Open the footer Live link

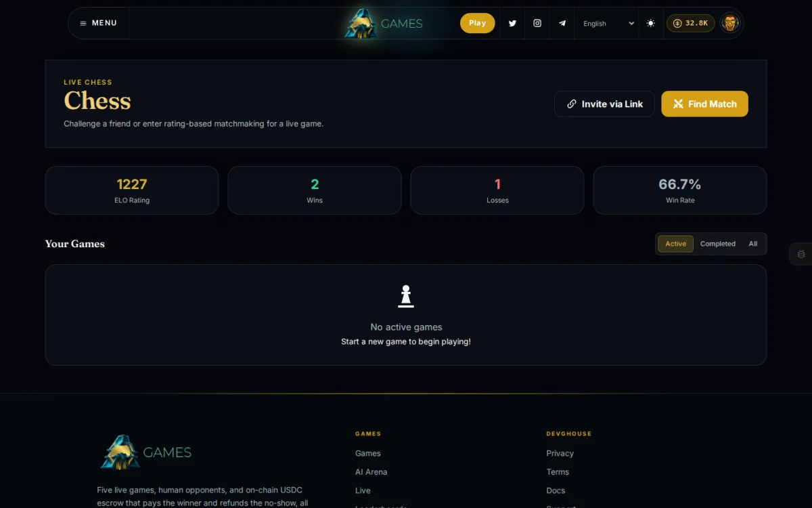(x=363, y=490)
